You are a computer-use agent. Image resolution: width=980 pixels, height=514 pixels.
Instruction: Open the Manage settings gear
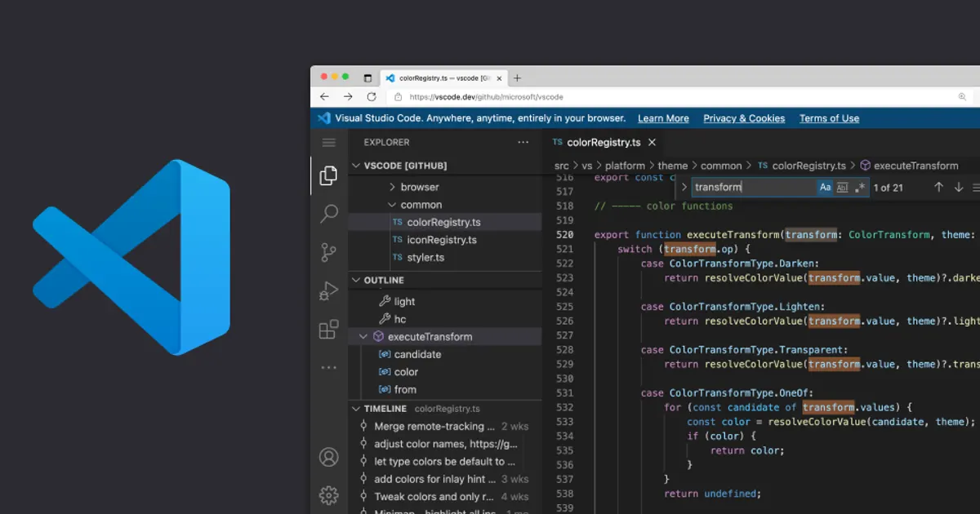[x=328, y=495]
